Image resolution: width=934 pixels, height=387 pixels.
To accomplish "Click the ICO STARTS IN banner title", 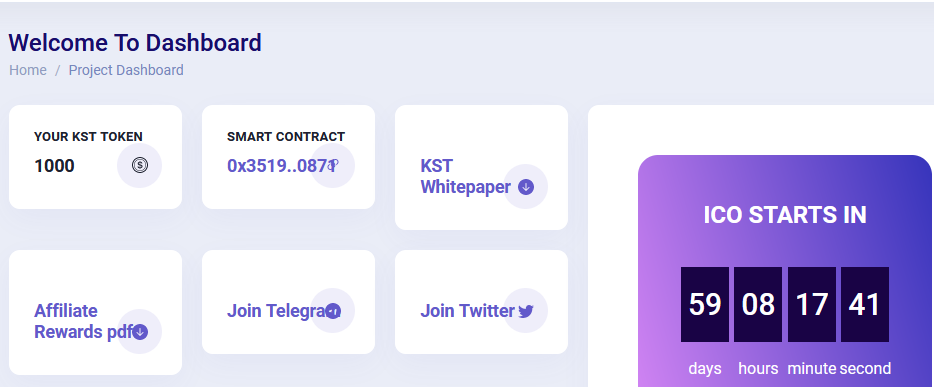I will point(785,215).
